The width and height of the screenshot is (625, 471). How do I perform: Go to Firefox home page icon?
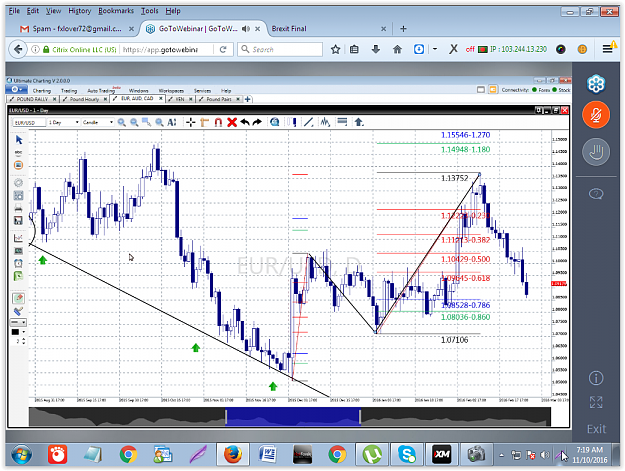[x=397, y=49]
